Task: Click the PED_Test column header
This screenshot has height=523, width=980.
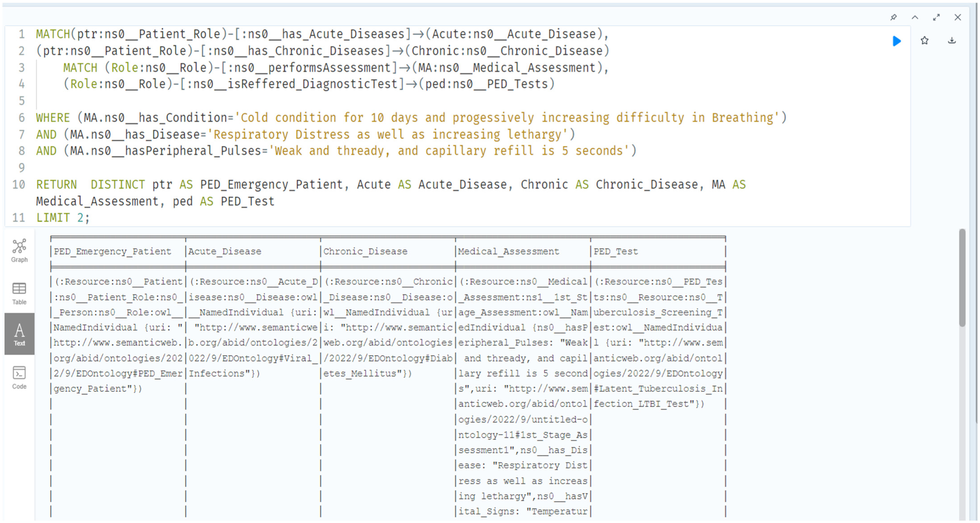Action: (616, 251)
